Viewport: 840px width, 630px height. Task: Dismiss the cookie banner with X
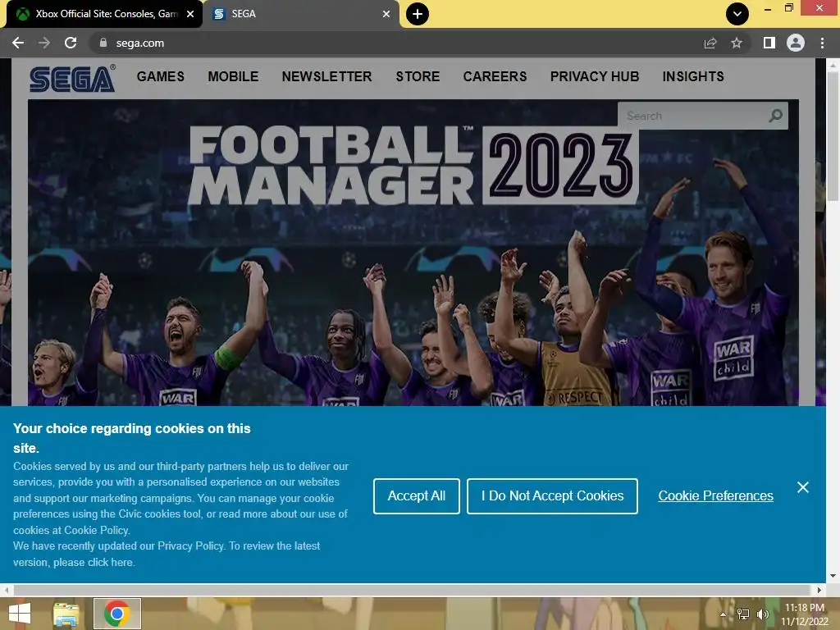(802, 487)
